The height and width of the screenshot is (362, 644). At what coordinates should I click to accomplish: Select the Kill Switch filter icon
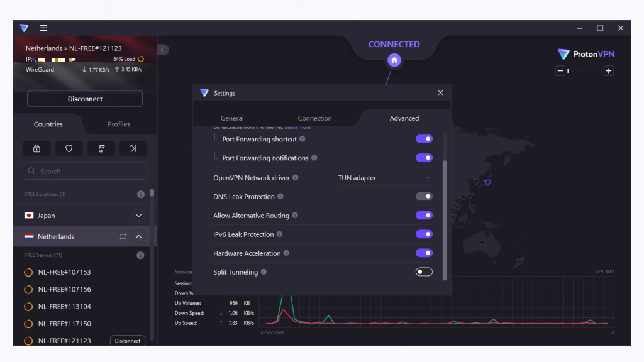click(x=101, y=148)
